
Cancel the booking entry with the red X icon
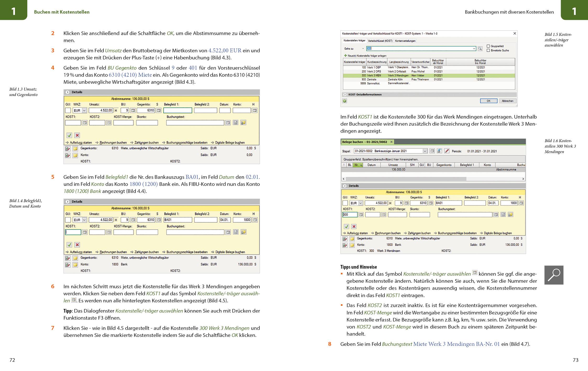pos(354,226)
